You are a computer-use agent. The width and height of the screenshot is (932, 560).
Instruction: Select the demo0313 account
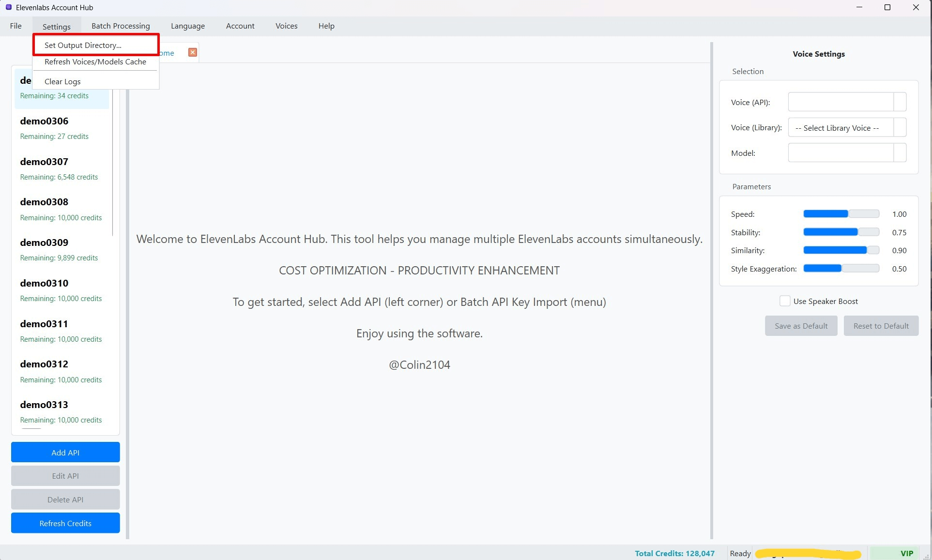click(62, 412)
